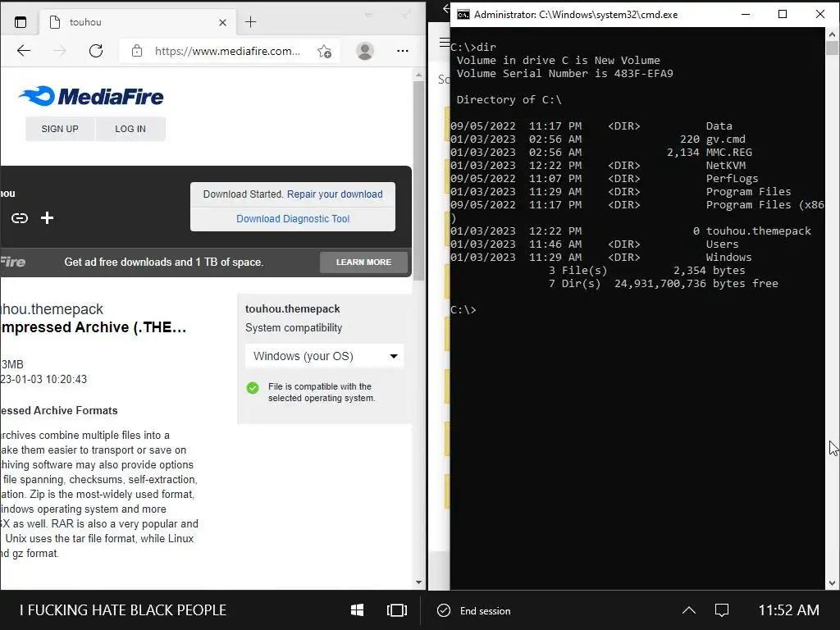
Task: View site lock info icon
Action: point(137,51)
